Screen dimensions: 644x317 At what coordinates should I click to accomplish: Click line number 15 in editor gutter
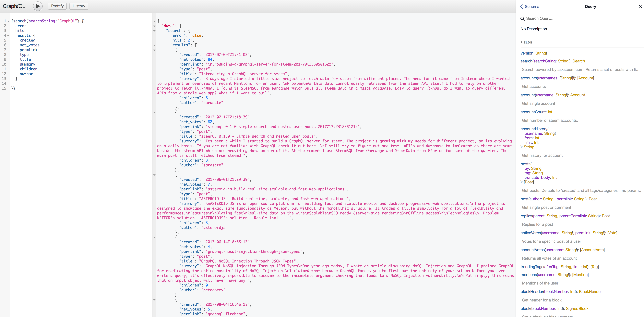(4, 88)
